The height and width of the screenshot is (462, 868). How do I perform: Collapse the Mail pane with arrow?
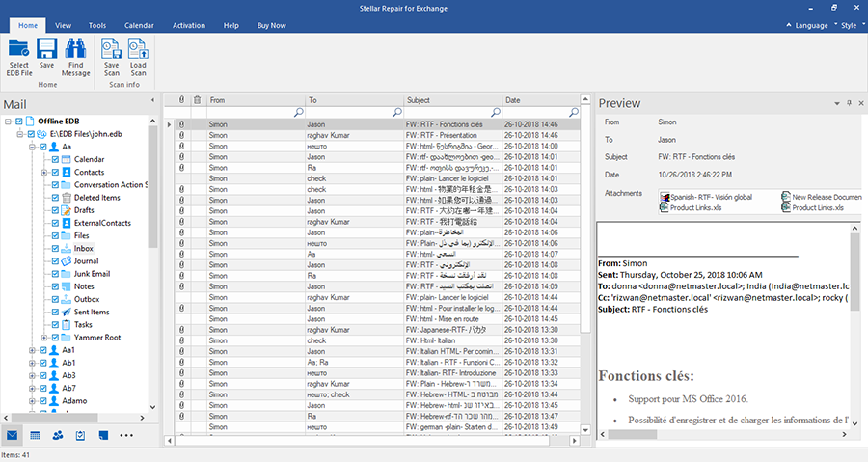click(152, 100)
